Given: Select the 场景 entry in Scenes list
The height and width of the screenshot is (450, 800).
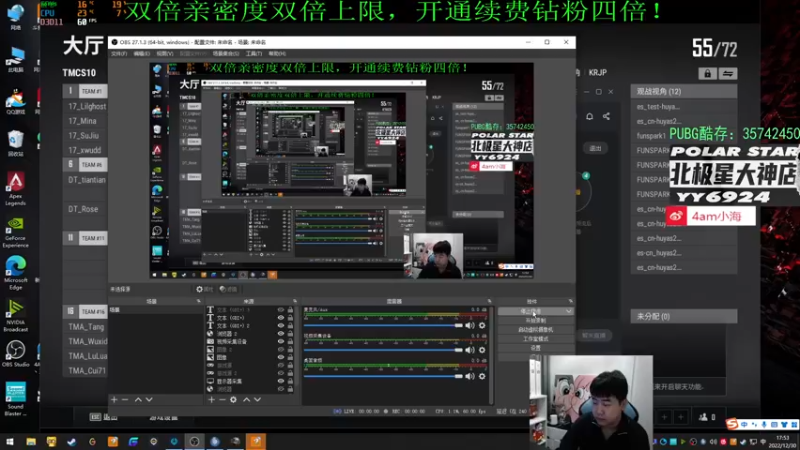Looking at the screenshot, I should pos(156,310).
